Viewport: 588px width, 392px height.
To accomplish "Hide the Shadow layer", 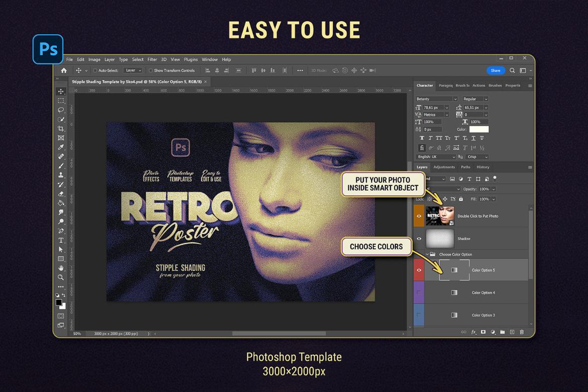I will click(x=419, y=239).
